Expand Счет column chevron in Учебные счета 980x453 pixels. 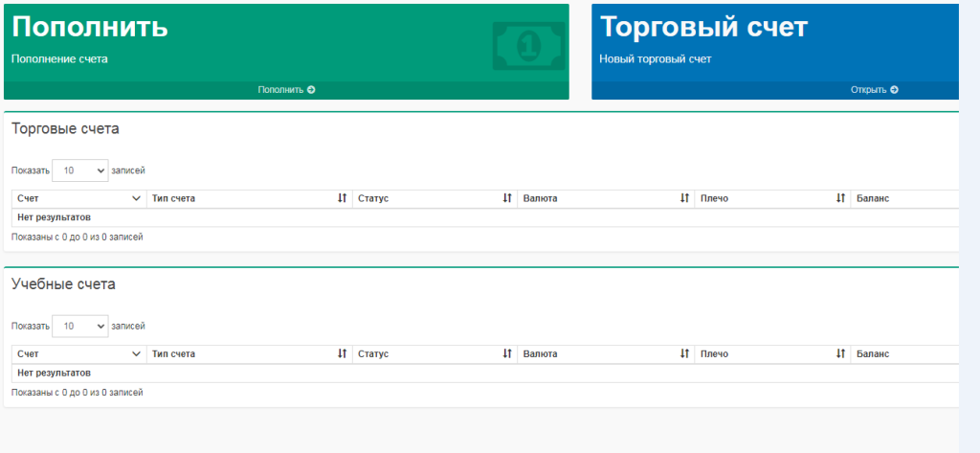click(135, 354)
